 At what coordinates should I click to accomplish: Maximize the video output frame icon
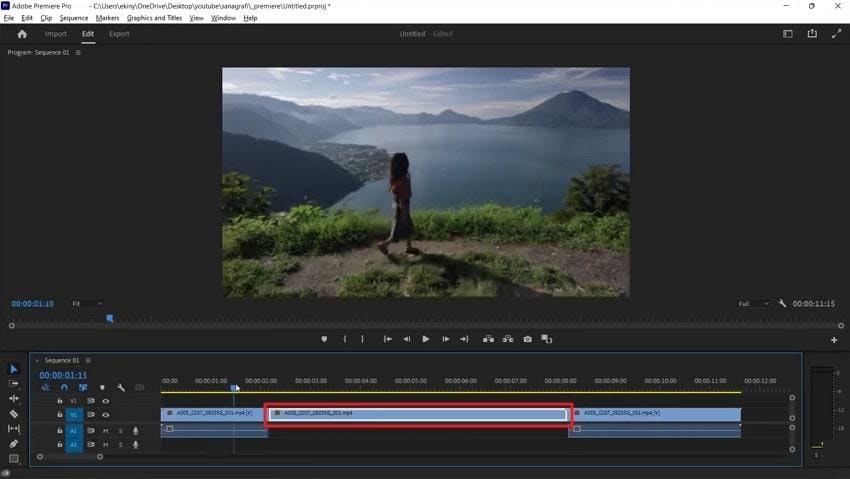tap(836, 34)
